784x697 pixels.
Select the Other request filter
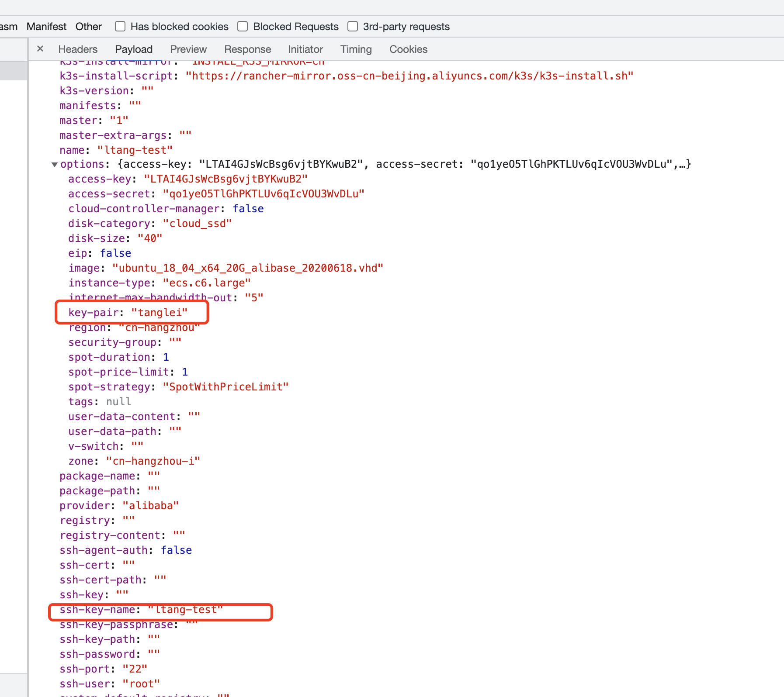coord(88,26)
